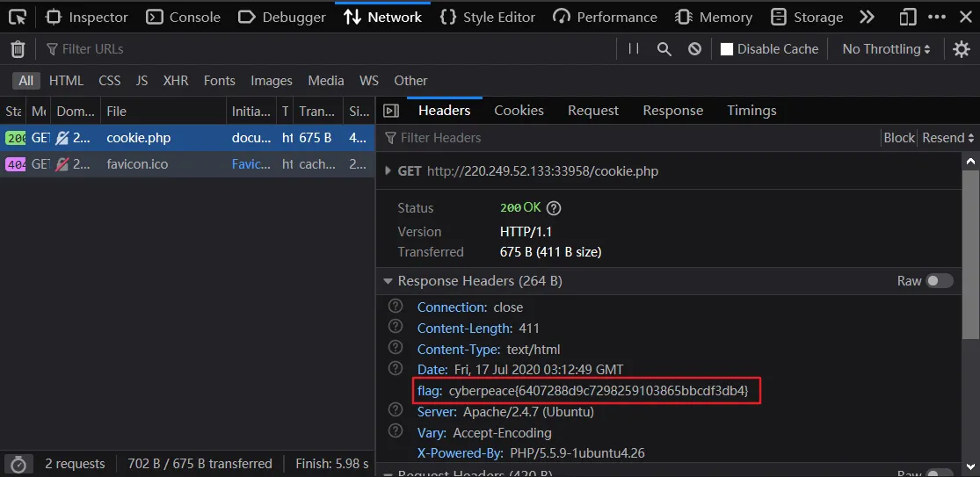Image resolution: width=980 pixels, height=477 pixels.
Task: Check the Disable Cache checkbox
Action: tap(726, 48)
